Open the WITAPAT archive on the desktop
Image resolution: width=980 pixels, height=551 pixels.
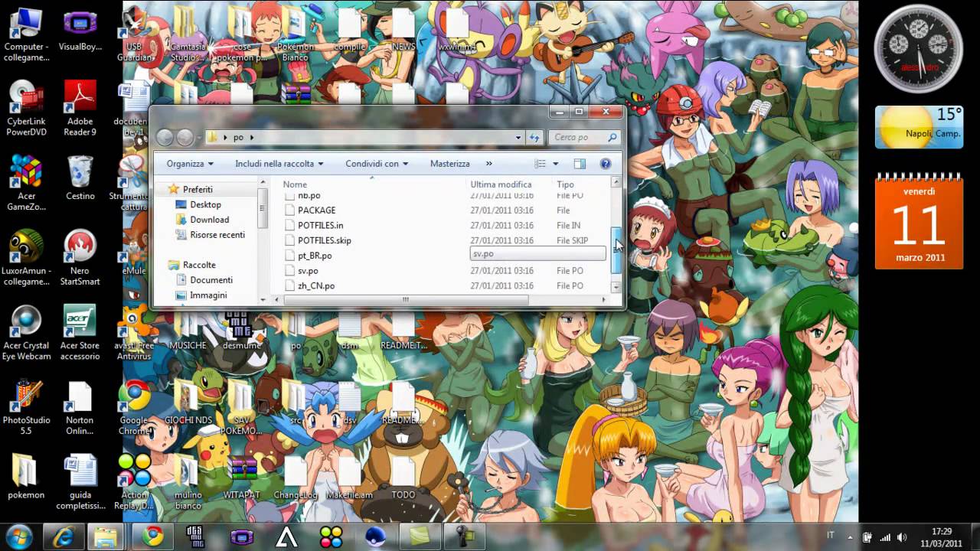(242, 476)
